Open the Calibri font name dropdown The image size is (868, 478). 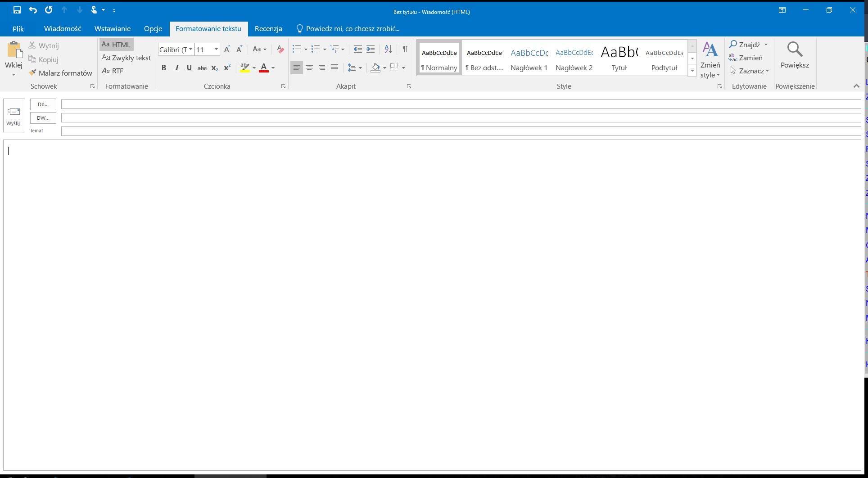[x=191, y=50]
